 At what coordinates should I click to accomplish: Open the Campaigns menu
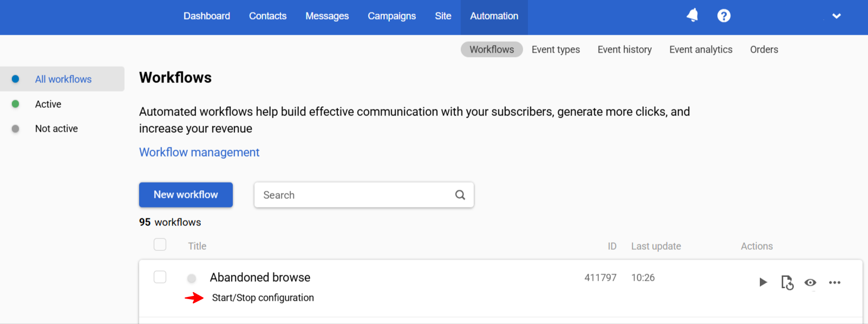[x=391, y=16]
